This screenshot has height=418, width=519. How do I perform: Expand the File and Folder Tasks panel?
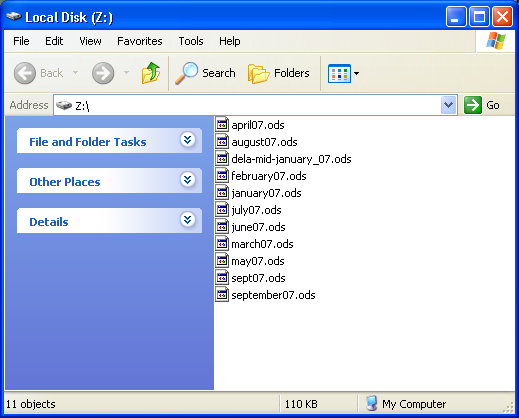[188, 139]
